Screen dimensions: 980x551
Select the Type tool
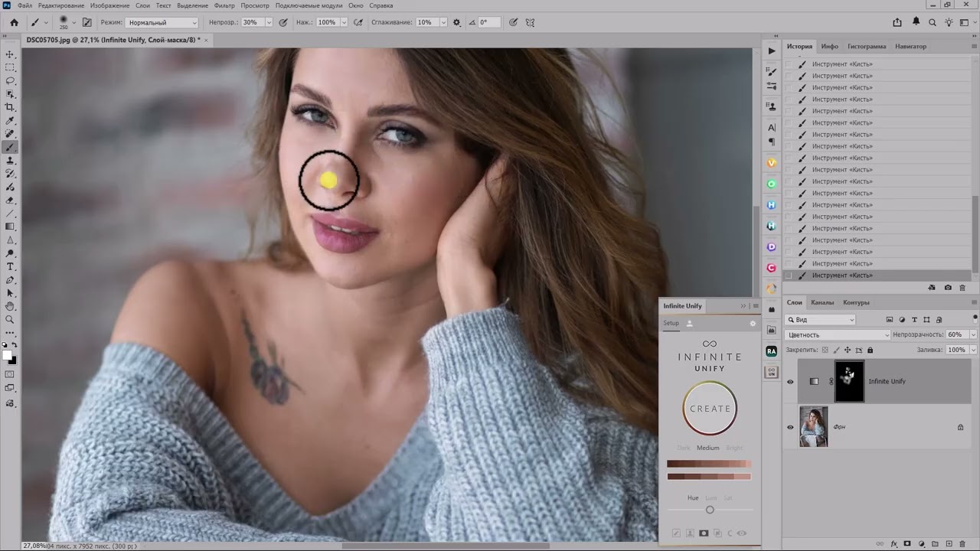[10, 266]
